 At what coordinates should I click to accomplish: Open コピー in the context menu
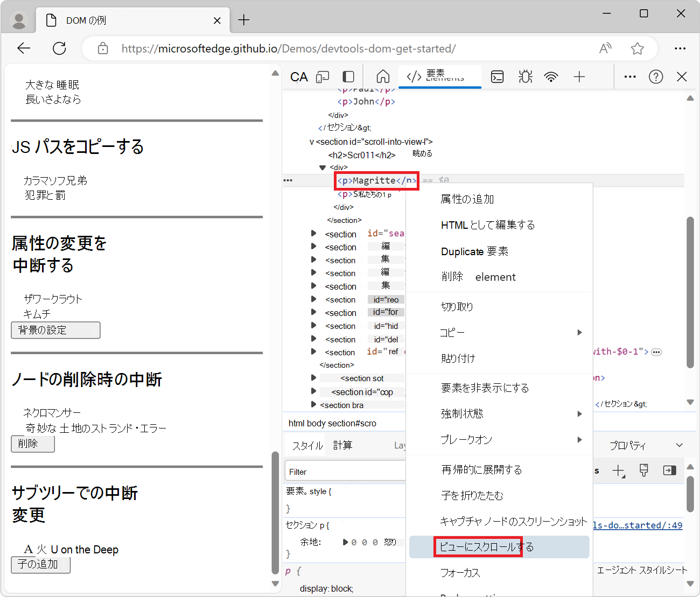[x=499, y=333]
